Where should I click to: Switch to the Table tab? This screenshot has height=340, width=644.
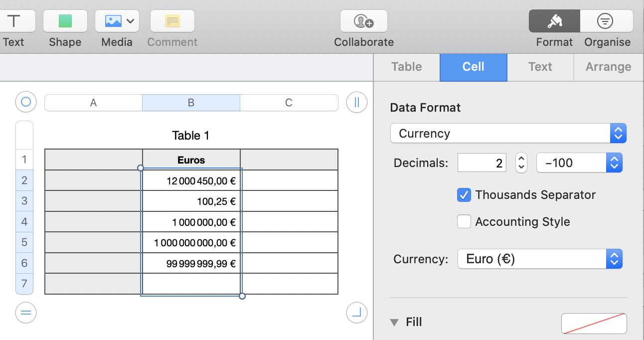pyautogui.click(x=406, y=67)
